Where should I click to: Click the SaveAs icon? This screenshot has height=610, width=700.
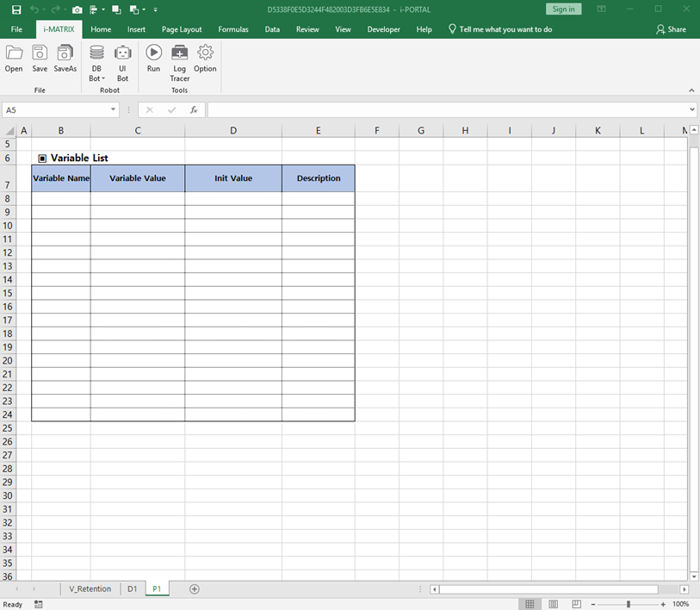[x=65, y=54]
